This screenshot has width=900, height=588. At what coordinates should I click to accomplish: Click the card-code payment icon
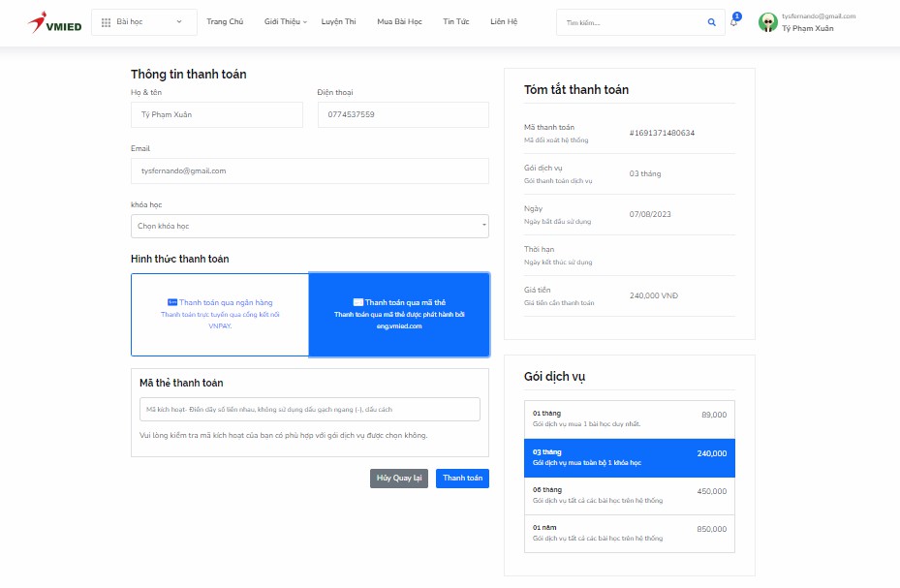pyautogui.click(x=358, y=302)
